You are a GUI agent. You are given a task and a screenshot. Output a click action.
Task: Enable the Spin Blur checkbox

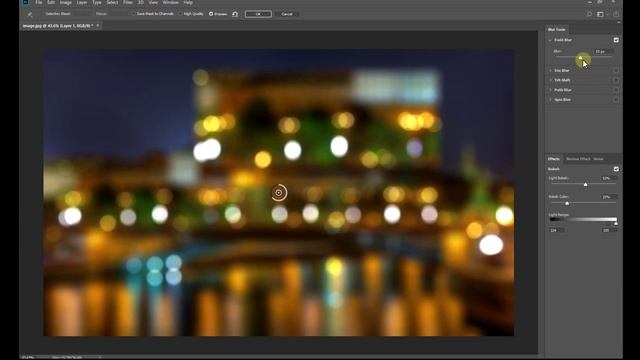click(x=616, y=100)
